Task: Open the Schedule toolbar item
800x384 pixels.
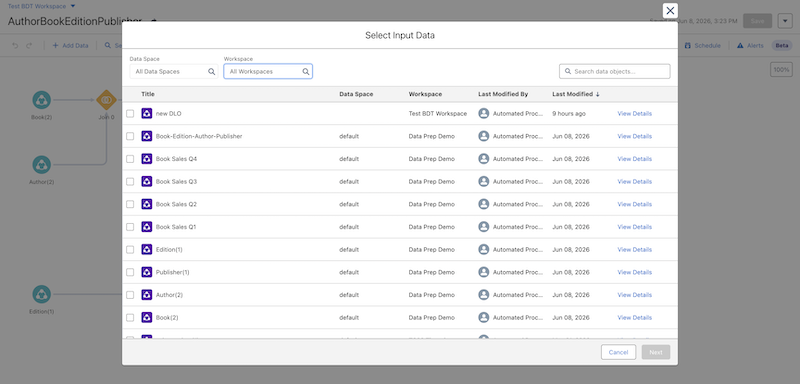Action: (x=703, y=45)
